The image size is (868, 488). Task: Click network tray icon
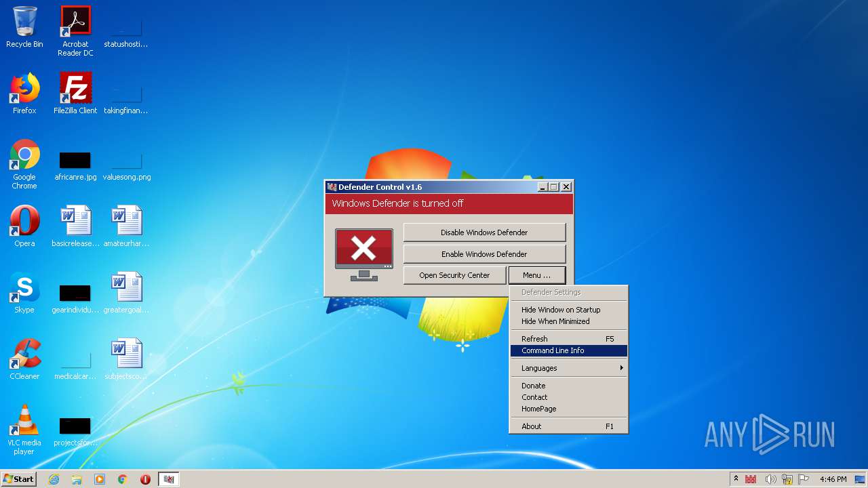pos(787,479)
